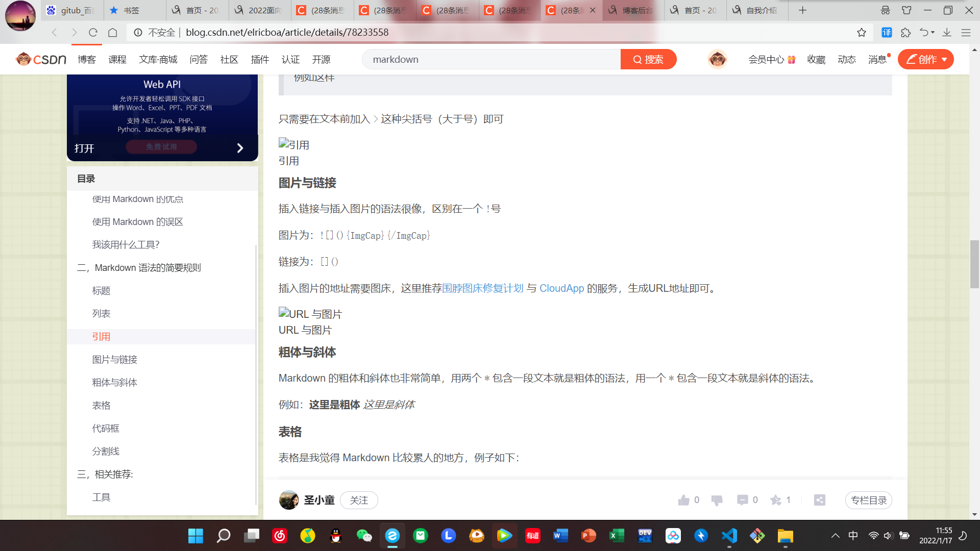Open the 博客 navigation menu item
Screen dimensions: 980x551
87,60
